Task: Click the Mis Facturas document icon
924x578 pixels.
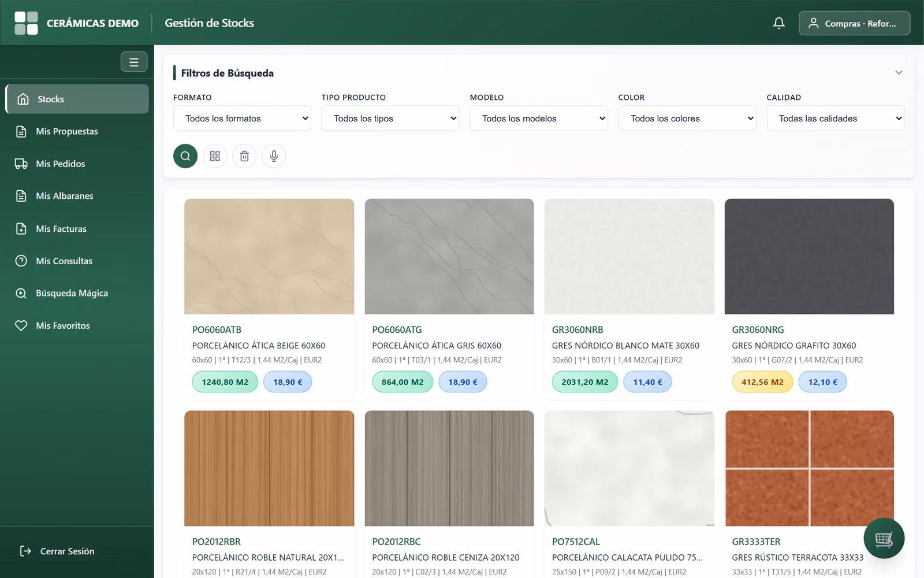Action: click(x=21, y=228)
